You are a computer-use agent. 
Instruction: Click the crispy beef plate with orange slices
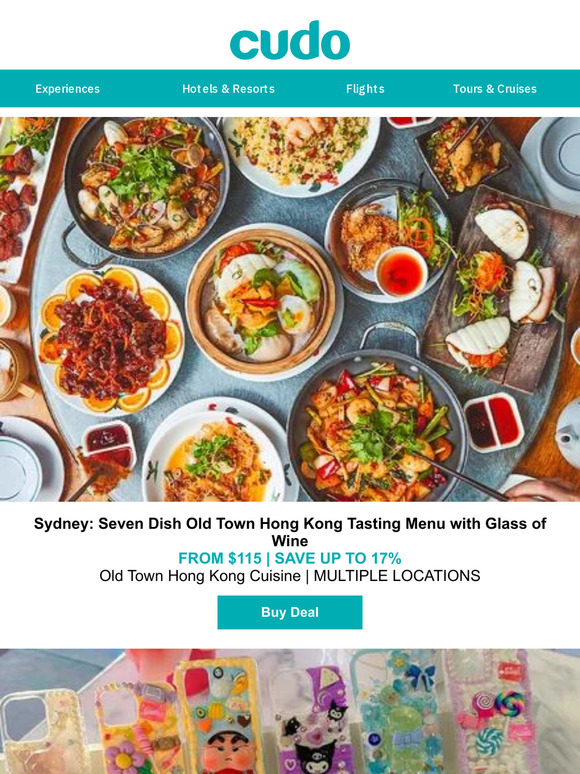point(110,340)
